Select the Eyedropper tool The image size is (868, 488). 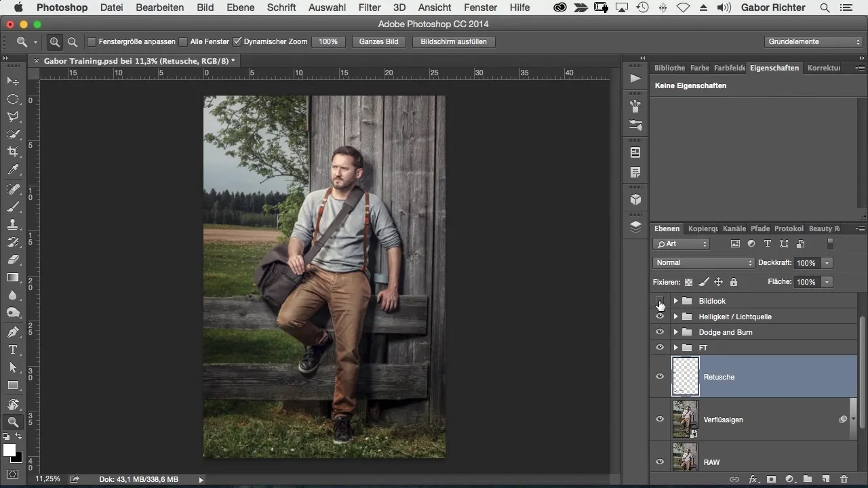coord(13,169)
